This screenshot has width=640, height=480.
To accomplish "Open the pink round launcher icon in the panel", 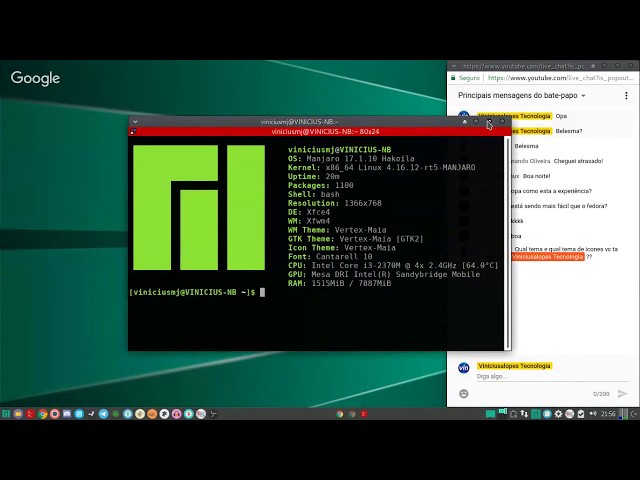I will click(x=176, y=414).
